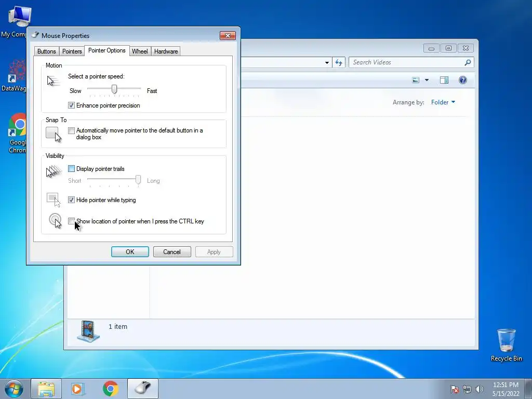This screenshot has width=532, height=399.
Task: Click the network tray icon
Action: pos(467,389)
